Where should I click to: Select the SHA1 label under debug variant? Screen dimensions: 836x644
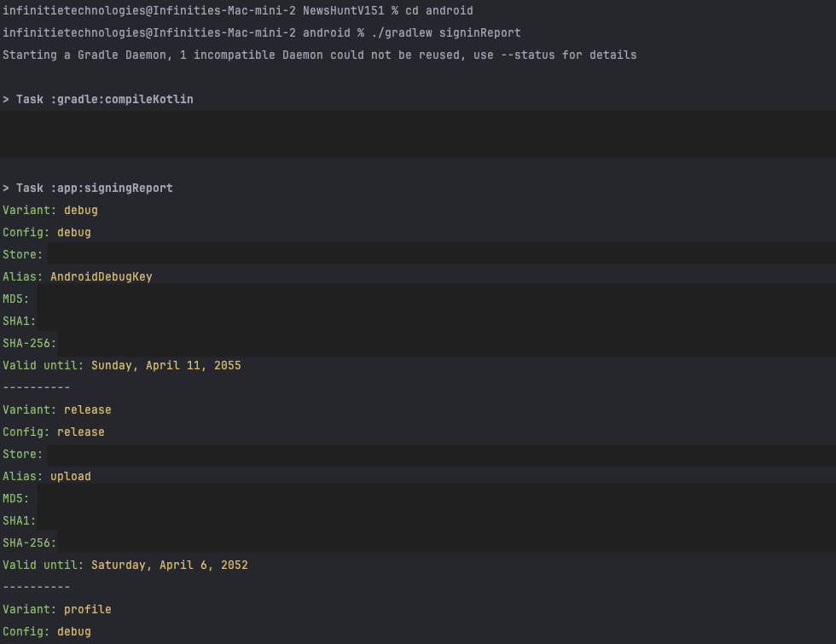pyautogui.click(x=17, y=321)
